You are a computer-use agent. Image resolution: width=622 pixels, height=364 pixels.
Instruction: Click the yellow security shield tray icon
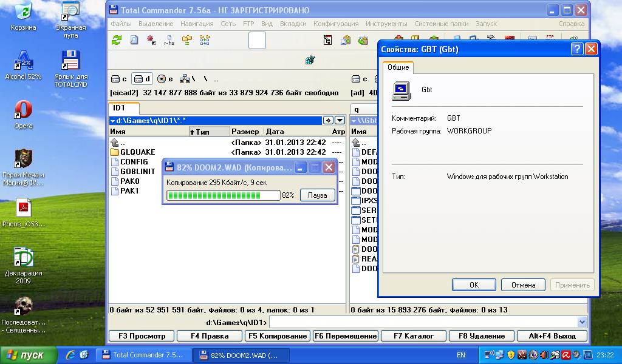coord(511,355)
